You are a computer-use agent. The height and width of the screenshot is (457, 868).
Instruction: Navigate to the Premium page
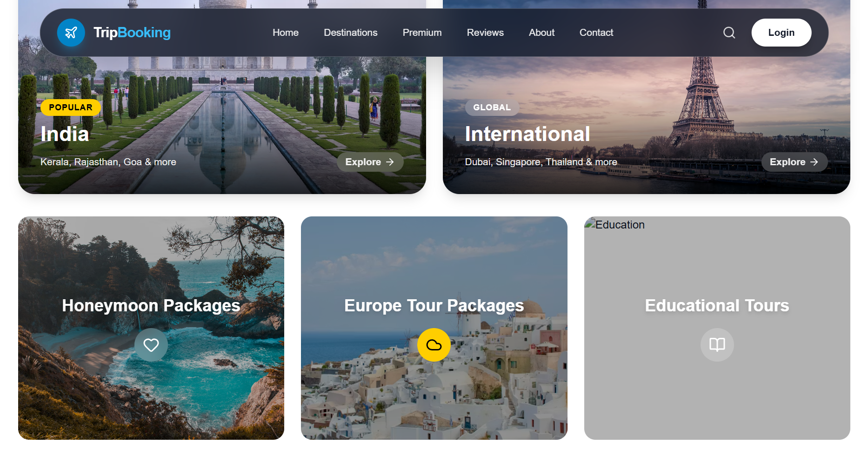[x=422, y=33]
